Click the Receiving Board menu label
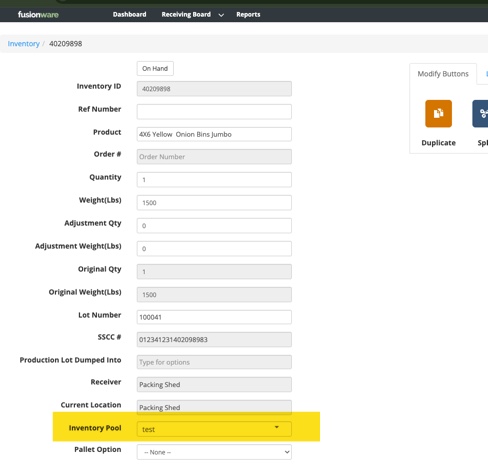 point(186,14)
